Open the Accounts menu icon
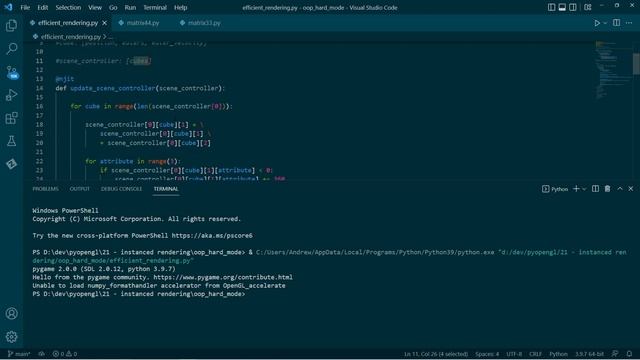The width and height of the screenshot is (640, 360). click(x=11, y=313)
